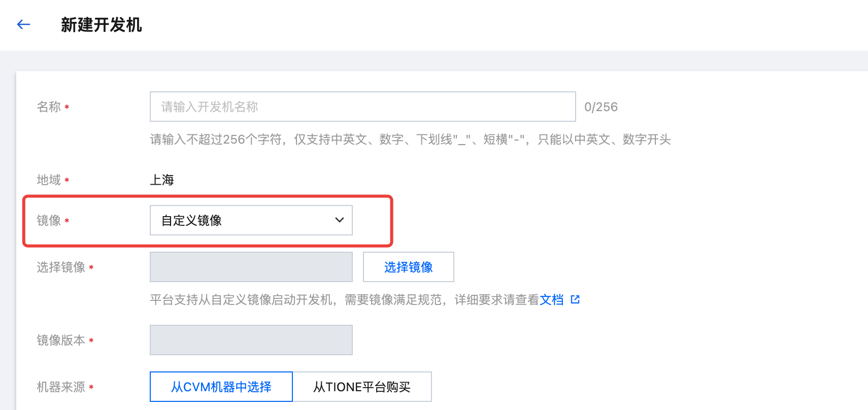The width and height of the screenshot is (868, 410).
Task: Click the 镜像版本 field label
Action: pyautogui.click(x=61, y=340)
